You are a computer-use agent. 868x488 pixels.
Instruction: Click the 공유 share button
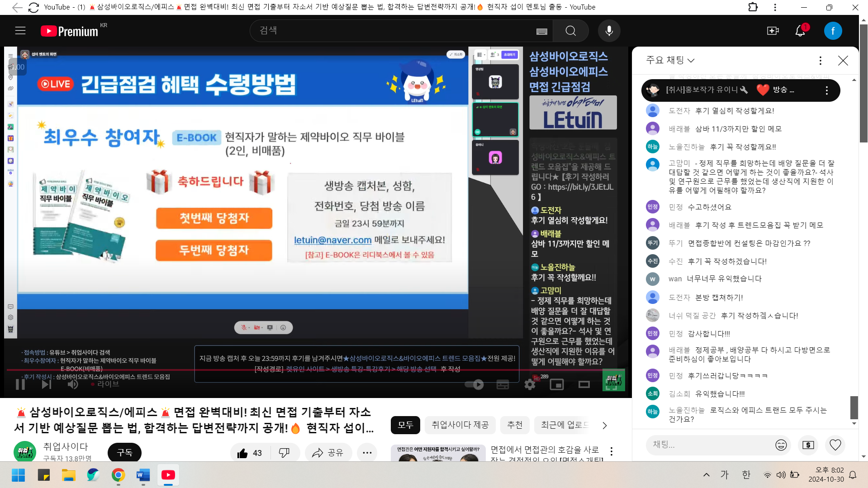pos(328,453)
